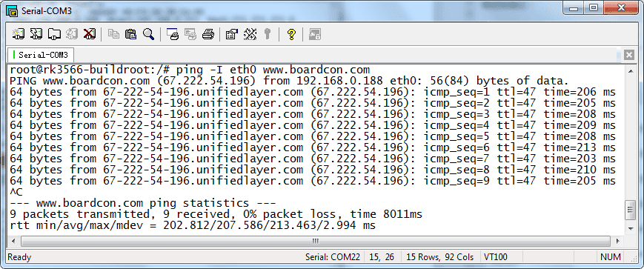
Task: Click the SecureCRT icon in the title bar
Action: (x=12, y=11)
